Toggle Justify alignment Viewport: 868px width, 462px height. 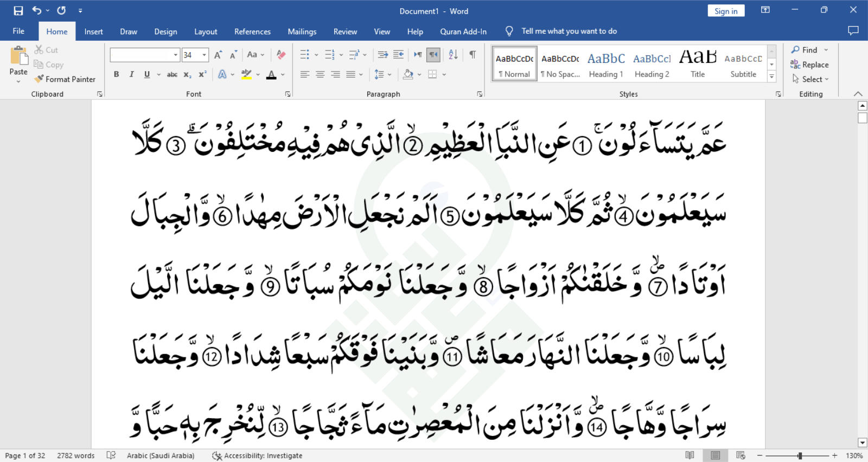click(x=351, y=74)
